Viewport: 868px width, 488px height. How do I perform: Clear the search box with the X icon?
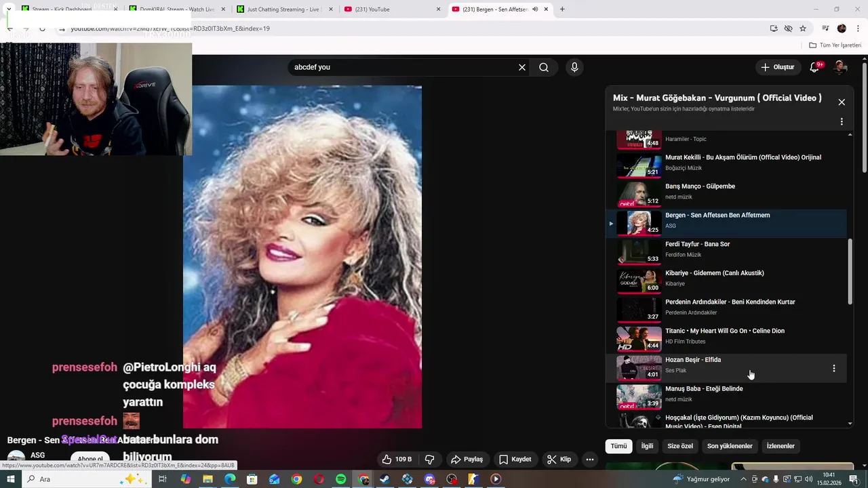pos(522,67)
